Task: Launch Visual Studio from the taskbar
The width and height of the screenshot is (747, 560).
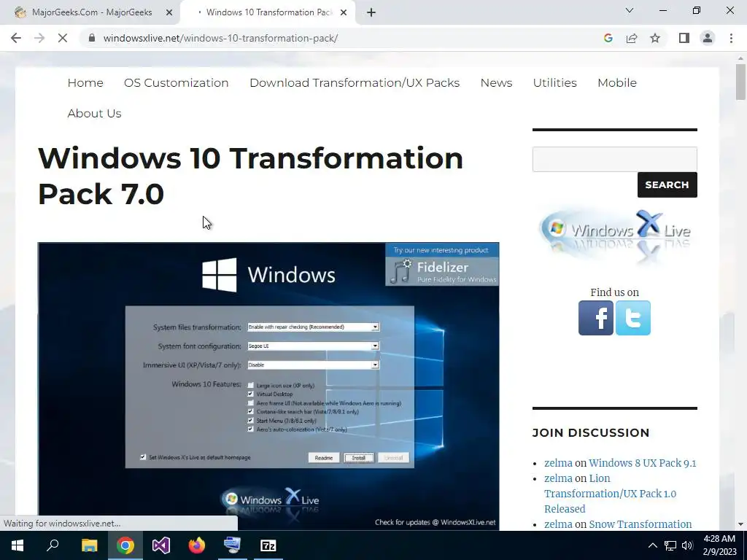Action: tap(161, 545)
